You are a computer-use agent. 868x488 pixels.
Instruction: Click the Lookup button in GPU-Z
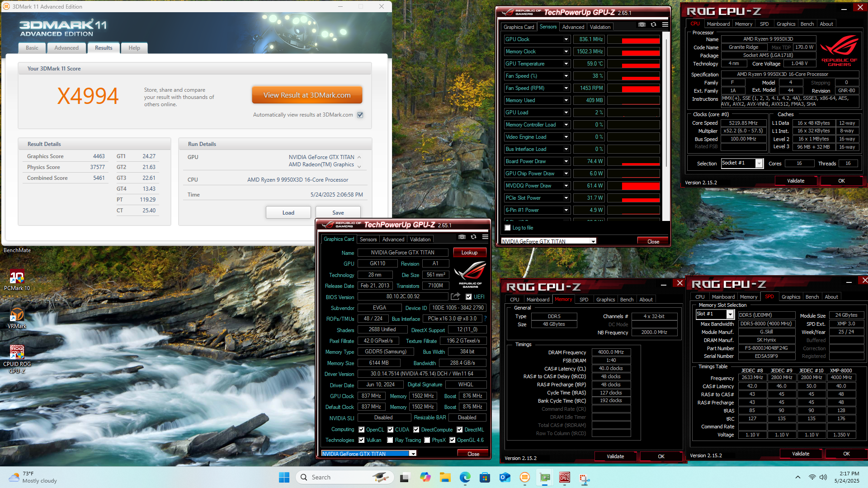pos(469,253)
